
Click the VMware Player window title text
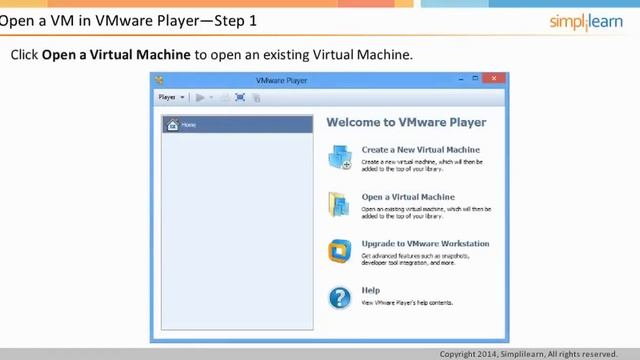(282, 80)
